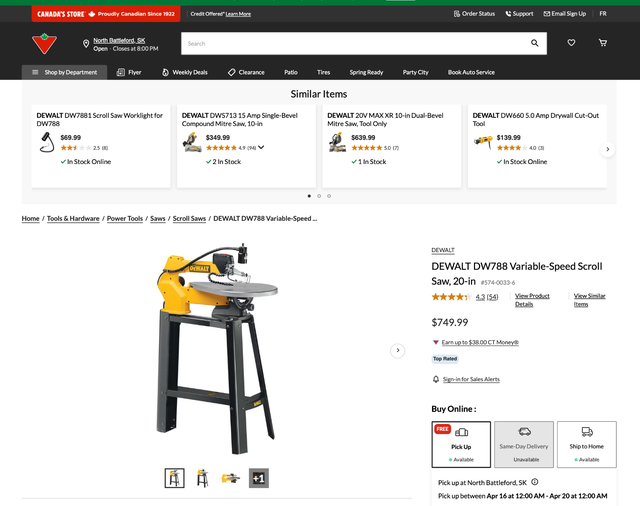Click the main scroll saw product image
This screenshot has width=640, height=506.
(217, 348)
